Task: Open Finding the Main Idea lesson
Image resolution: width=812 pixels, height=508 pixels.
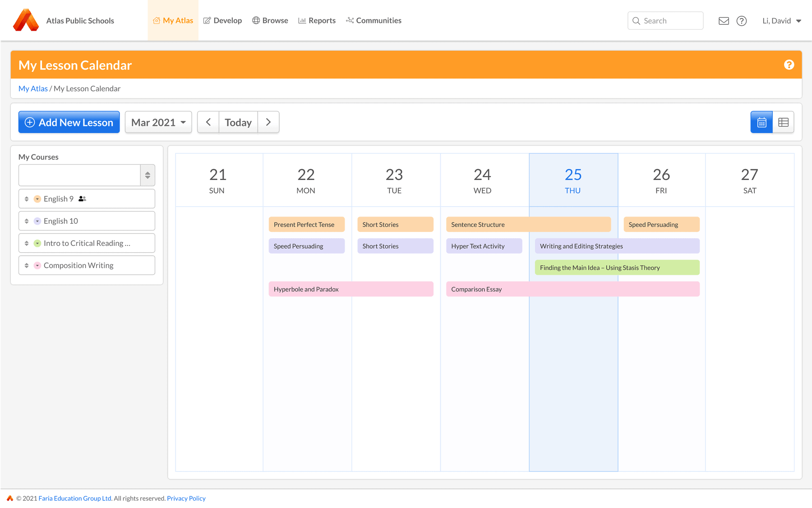Action: 617,268
